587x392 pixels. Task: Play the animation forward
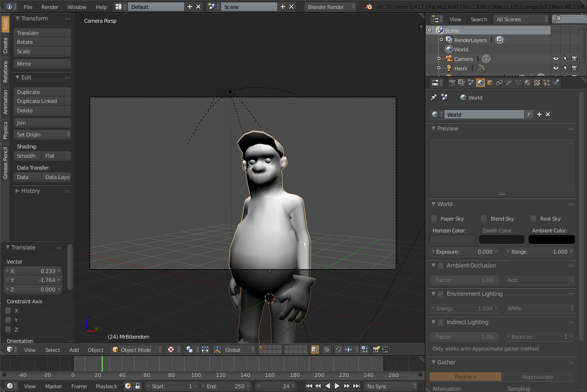coord(337,386)
